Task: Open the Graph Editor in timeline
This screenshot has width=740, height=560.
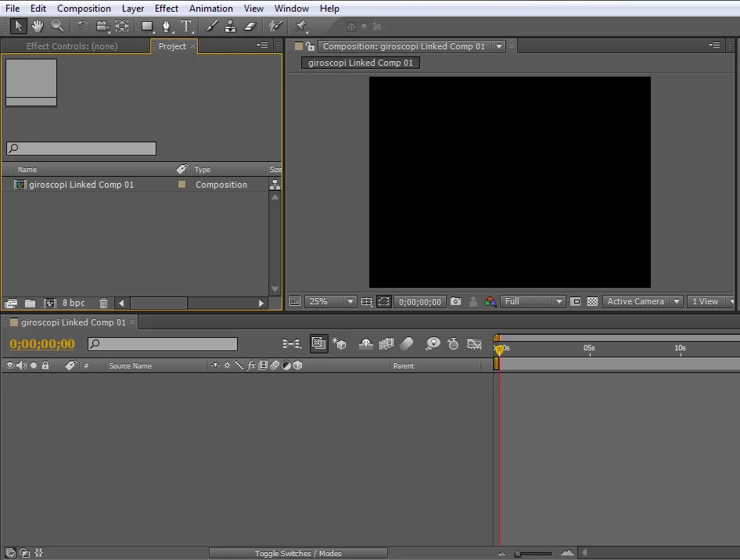Action: 474,343
